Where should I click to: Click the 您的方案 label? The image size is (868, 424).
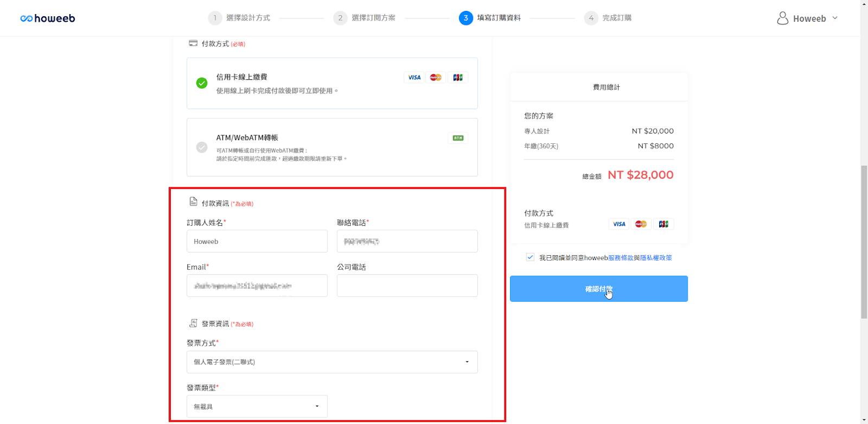(539, 116)
